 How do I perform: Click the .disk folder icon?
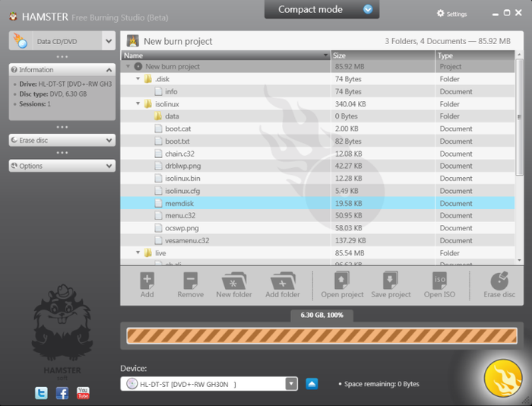pos(147,79)
